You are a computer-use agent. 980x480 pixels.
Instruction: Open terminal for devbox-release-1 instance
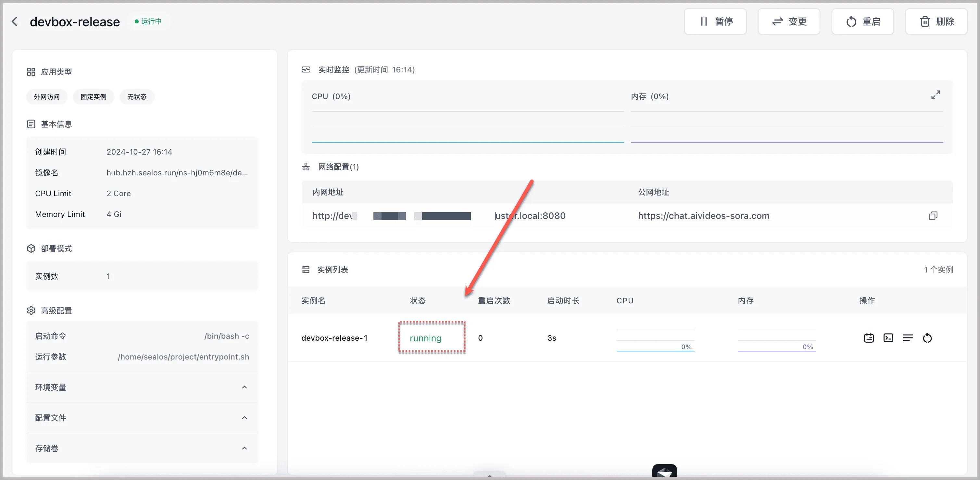click(888, 338)
